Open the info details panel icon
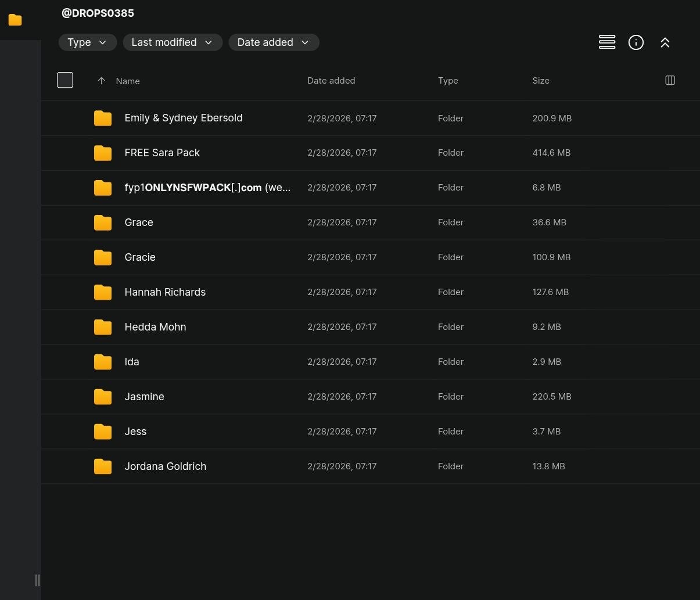Screen dimensions: 700x600 point(636,42)
